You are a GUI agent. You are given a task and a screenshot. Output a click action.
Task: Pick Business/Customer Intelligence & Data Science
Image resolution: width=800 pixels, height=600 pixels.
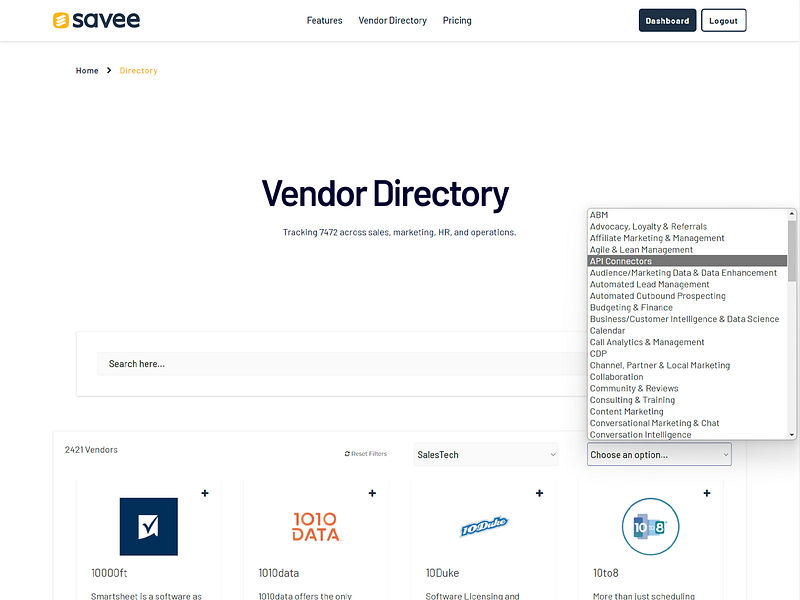coord(687,319)
